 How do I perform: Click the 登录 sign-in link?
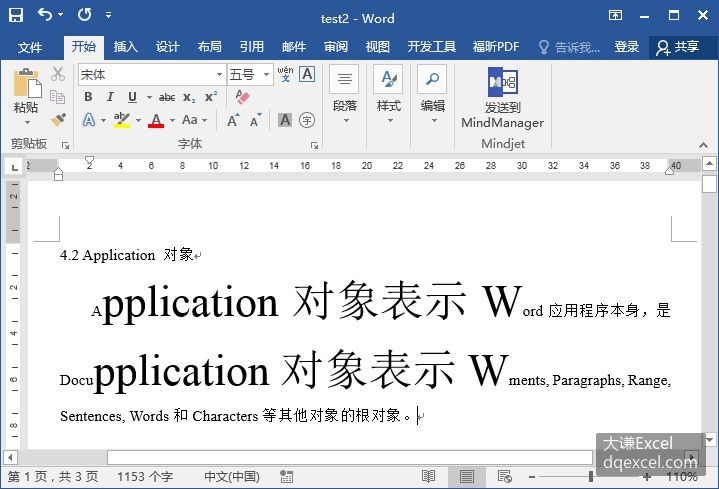(626, 47)
